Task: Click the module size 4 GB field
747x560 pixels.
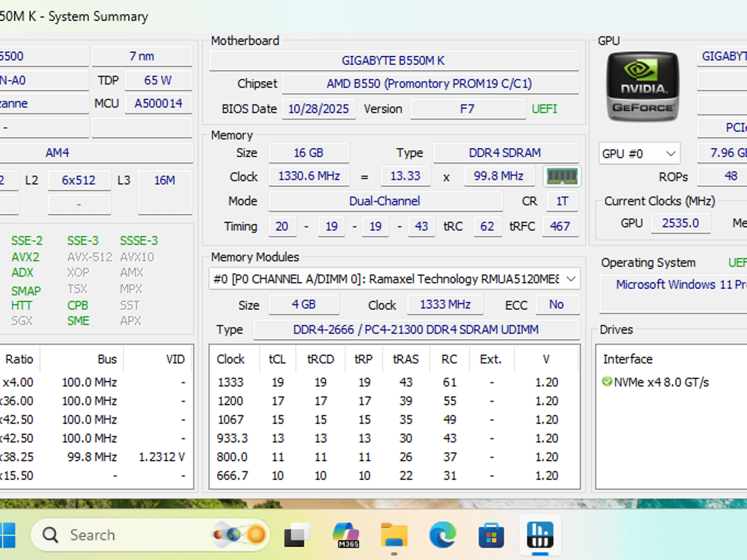Action: [304, 304]
